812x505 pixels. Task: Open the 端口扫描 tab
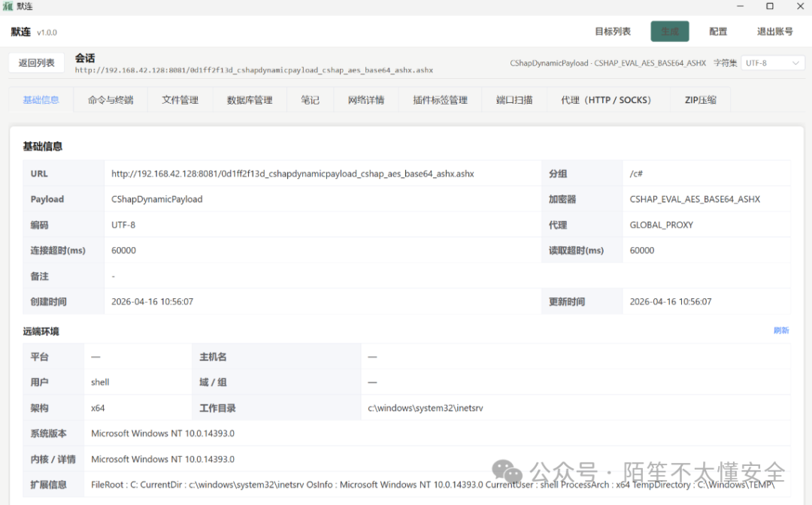(514, 100)
